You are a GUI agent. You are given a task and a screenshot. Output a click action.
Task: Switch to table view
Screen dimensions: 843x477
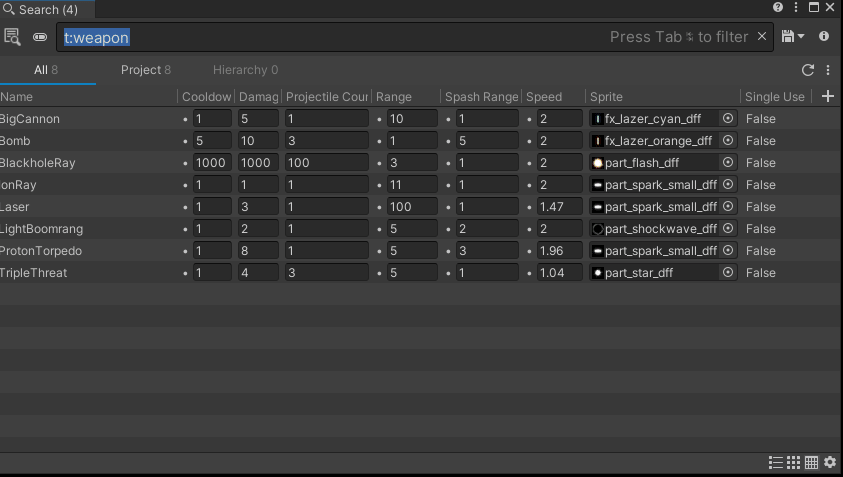(811, 462)
